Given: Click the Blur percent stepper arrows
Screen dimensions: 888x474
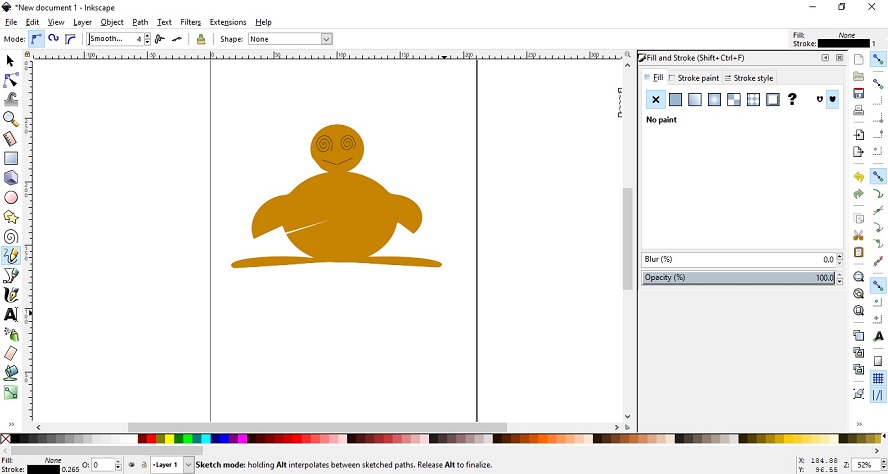Looking at the screenshot, I should pyautogui.click(x=839, y=259).
